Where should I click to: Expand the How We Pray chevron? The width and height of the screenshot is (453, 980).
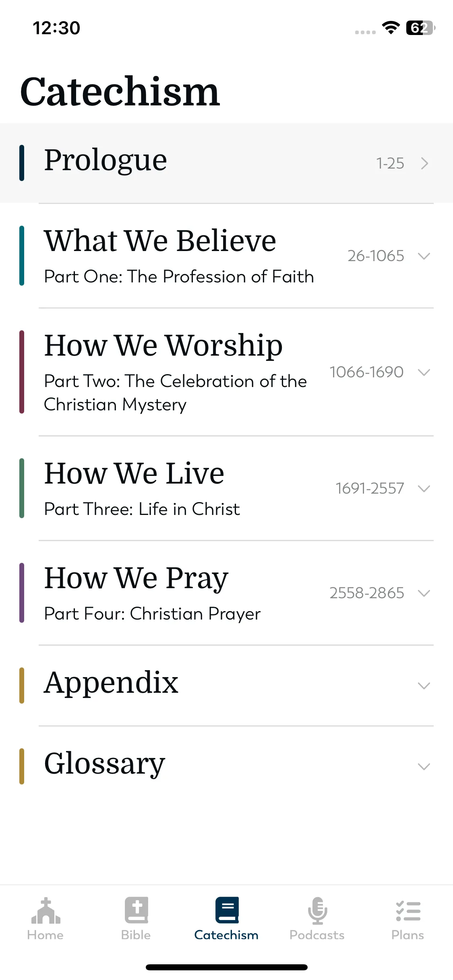pyautogui.click(x=424, y=593)
